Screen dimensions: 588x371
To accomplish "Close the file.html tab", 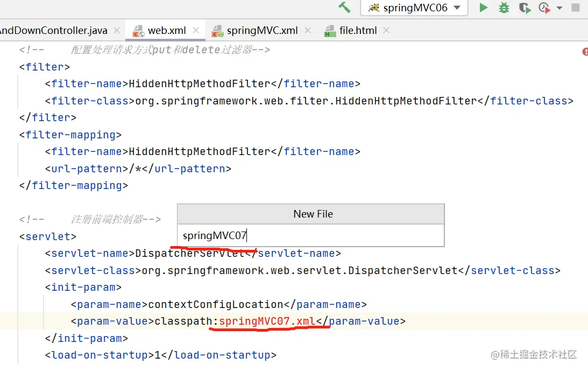I will [386, 30].
